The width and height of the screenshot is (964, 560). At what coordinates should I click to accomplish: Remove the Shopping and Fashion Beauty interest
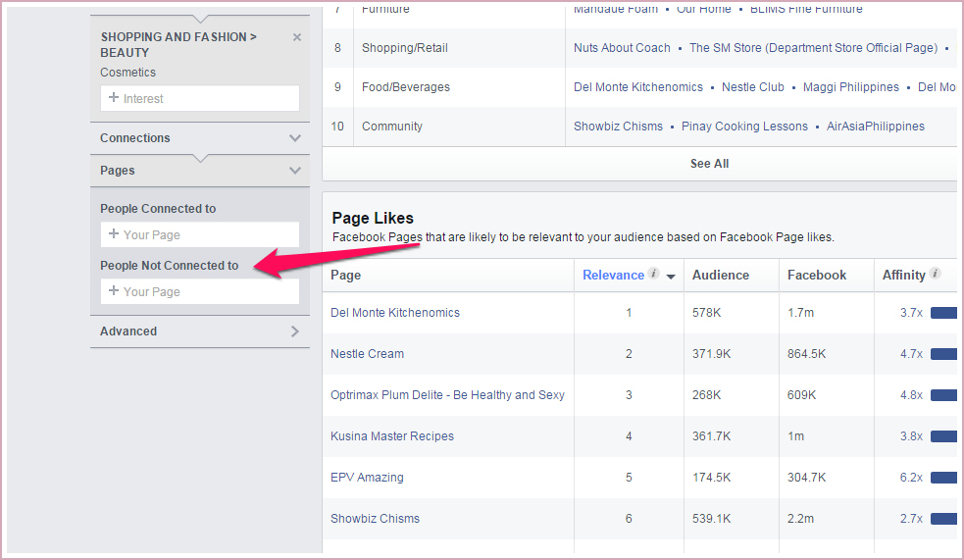click(297, 37)
